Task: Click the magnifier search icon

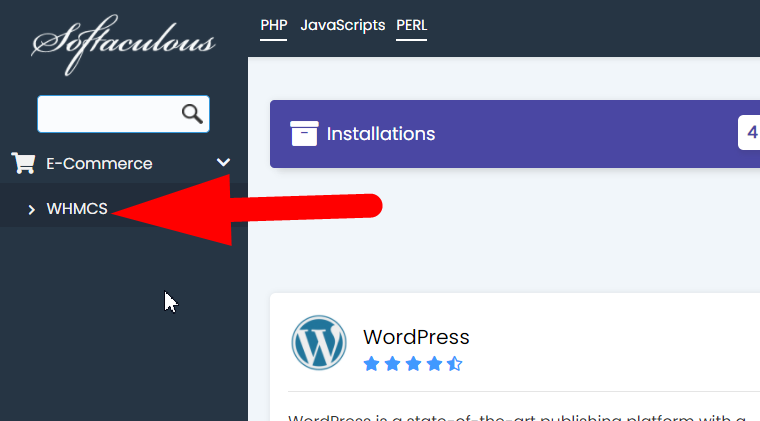Action: click(192, 114)
